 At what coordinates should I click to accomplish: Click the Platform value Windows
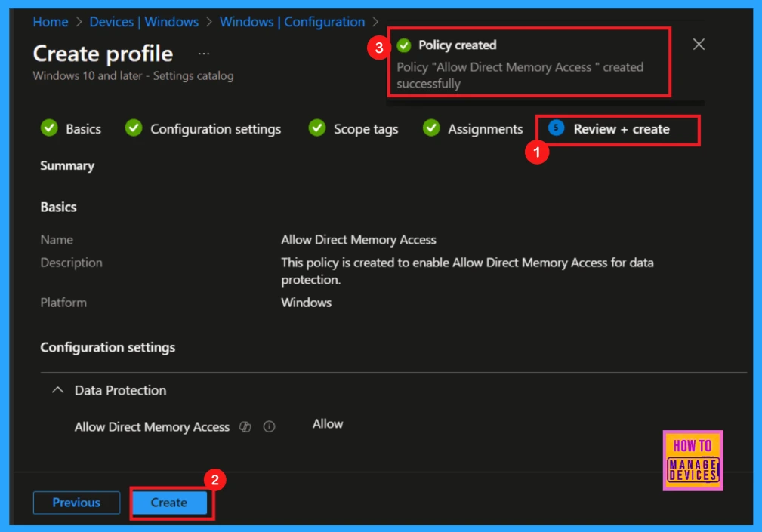tap(306, 303)
